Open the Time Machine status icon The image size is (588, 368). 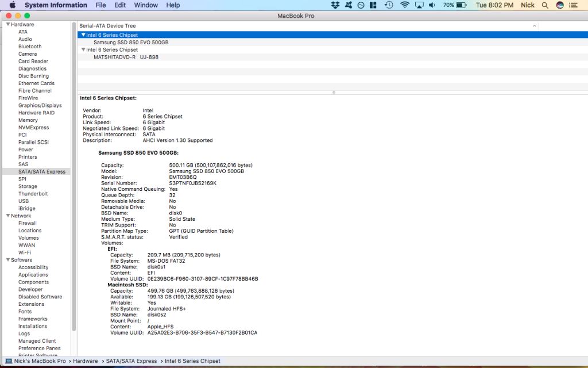[x=389, y=5]
